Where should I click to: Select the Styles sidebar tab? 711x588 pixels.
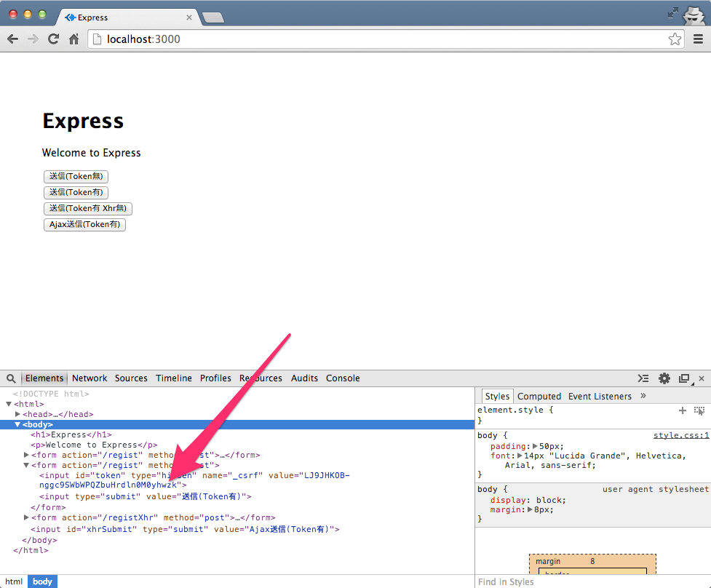coord(497,396)
